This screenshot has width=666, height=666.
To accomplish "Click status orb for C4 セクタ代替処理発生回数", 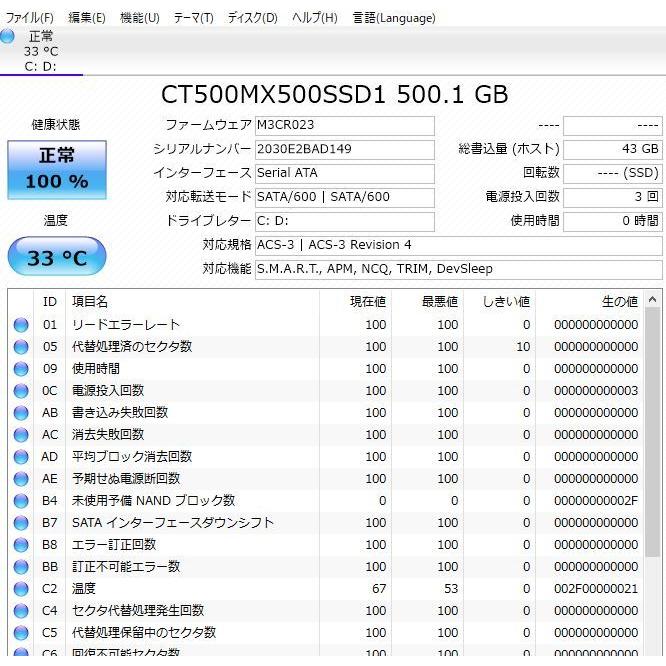I will click(21, 611).
